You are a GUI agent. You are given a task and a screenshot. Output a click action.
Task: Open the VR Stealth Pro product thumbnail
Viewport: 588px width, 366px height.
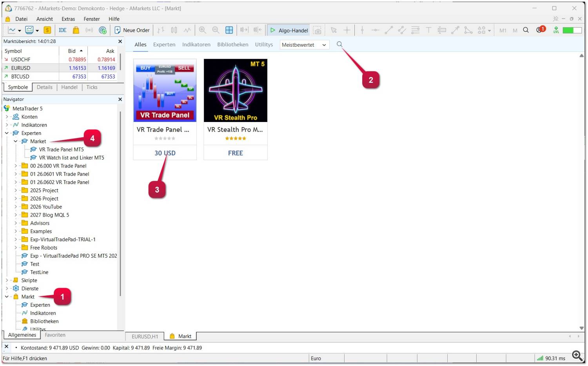(x=236, y=90)
